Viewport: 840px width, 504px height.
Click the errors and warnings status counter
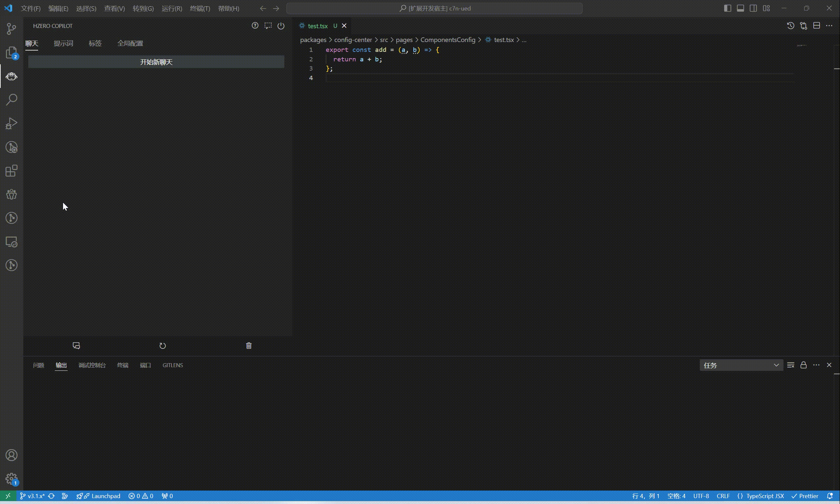coord(141,496)
